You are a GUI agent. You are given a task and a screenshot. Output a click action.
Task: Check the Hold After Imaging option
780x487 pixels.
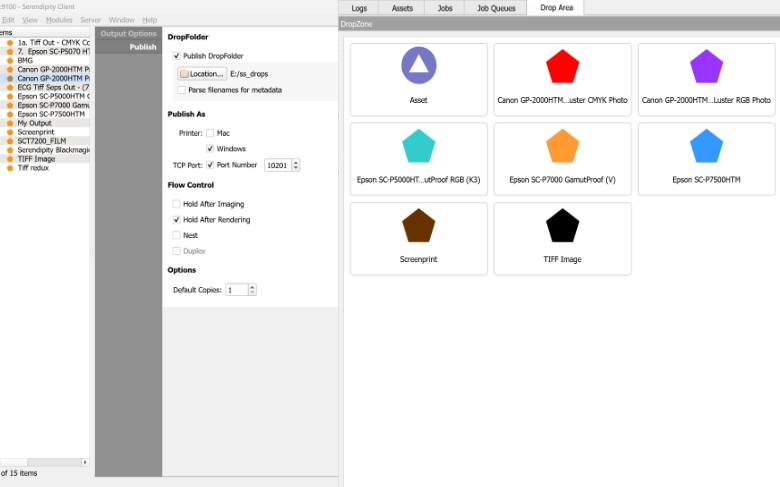click(177, 203)
